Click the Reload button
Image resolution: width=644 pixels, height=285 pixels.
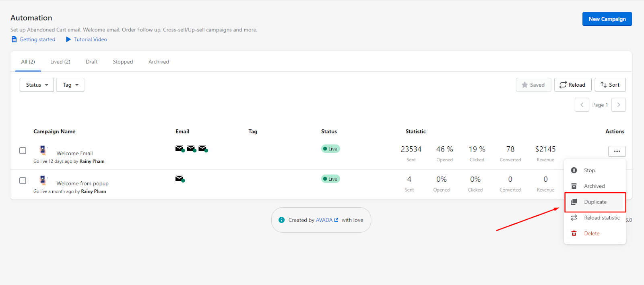point(572,85)
